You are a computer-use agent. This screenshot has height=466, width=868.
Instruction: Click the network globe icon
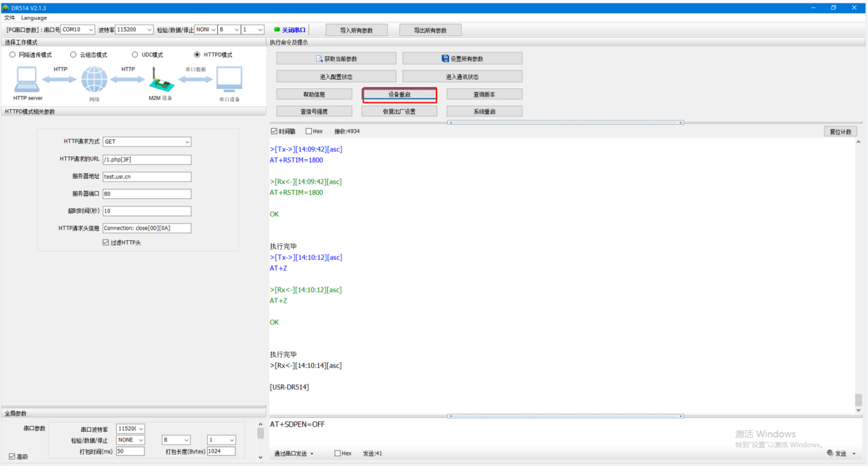(x=94, y=80)
